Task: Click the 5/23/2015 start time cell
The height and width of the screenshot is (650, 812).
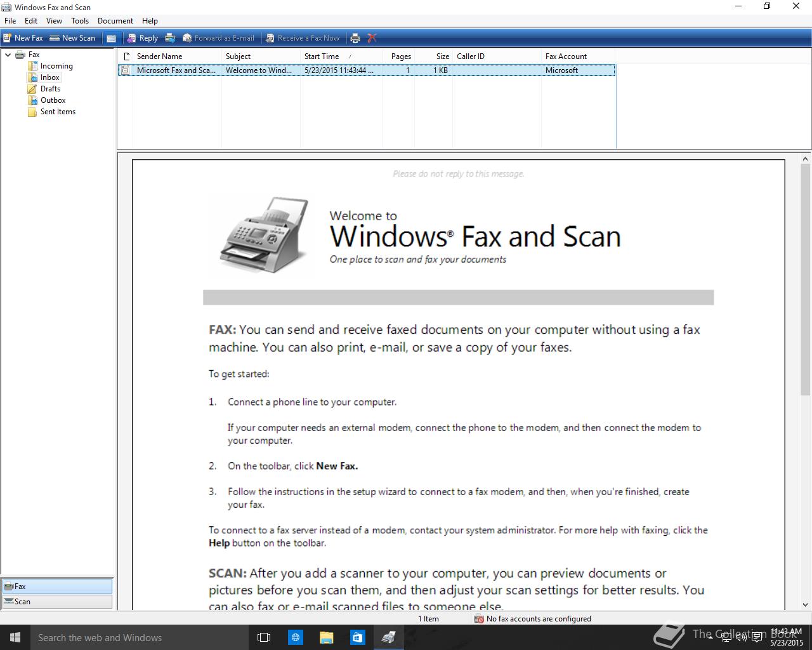Action: tap(339, 70)
